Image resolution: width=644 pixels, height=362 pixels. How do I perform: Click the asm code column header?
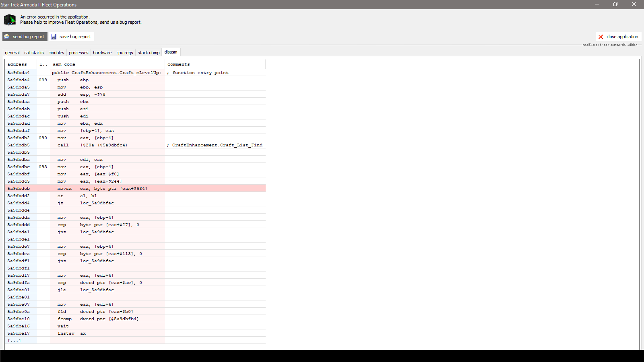coord(107,64)
